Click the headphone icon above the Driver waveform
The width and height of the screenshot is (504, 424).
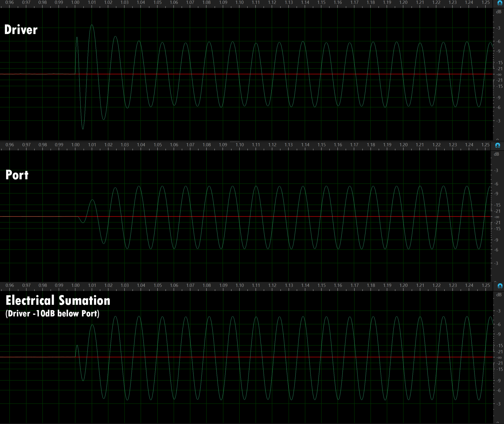[x=500, y=3]
